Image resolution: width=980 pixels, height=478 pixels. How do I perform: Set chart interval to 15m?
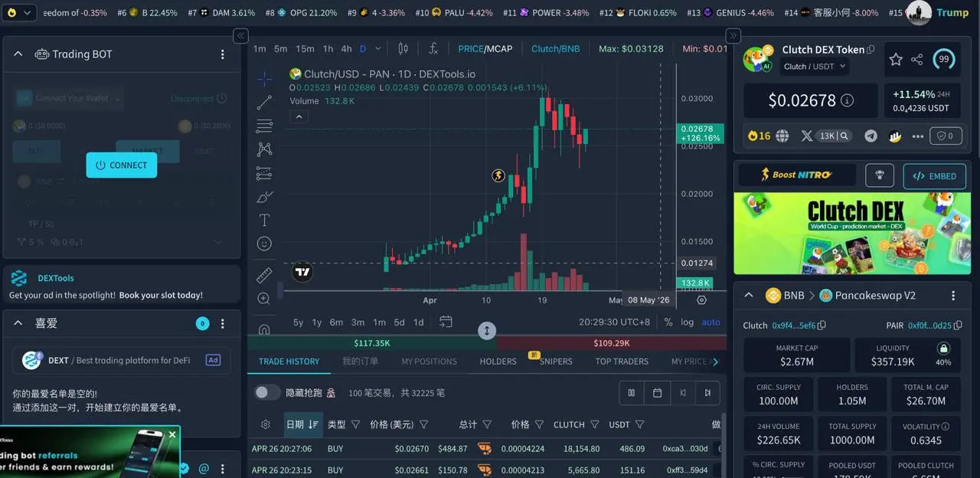(x=305, y=48)
